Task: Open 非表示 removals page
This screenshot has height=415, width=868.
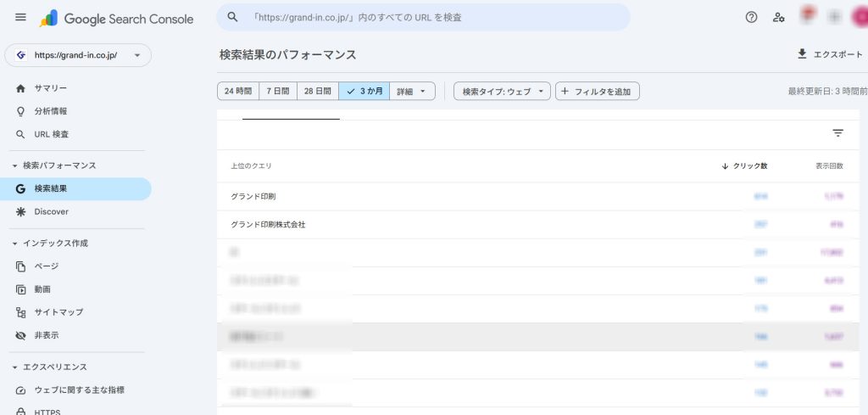Action: tap(47, 335)
